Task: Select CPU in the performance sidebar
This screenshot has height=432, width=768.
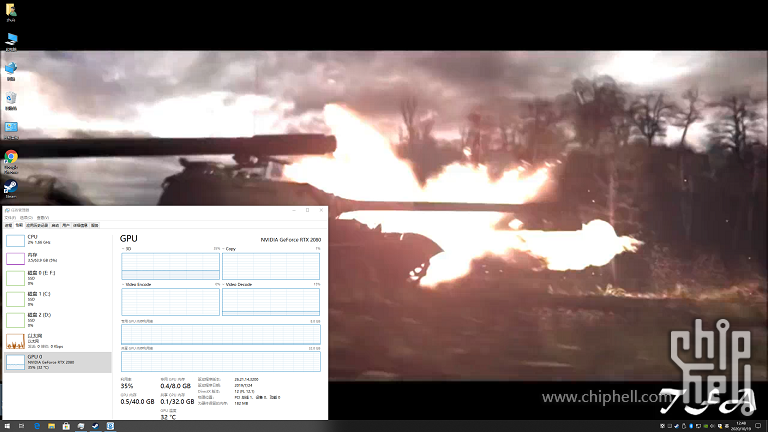Action: point(57,240)
